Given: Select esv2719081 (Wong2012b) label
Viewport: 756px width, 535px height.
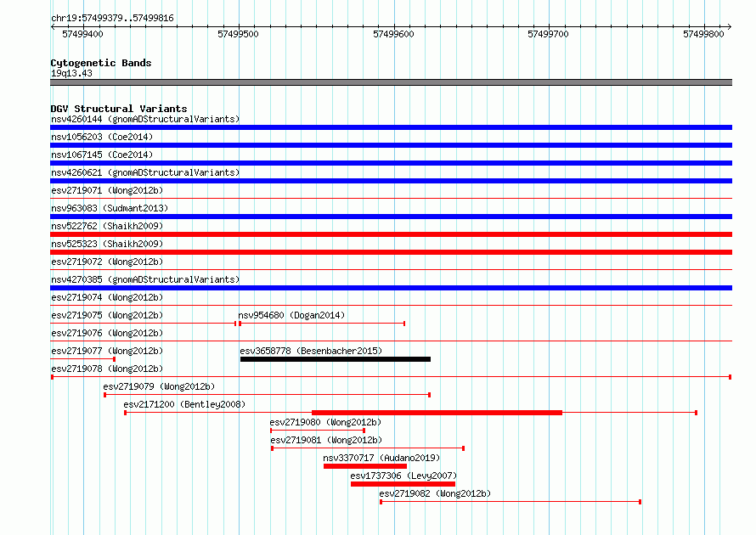Looking at the screenshot, I should click(x=326, y=440).
